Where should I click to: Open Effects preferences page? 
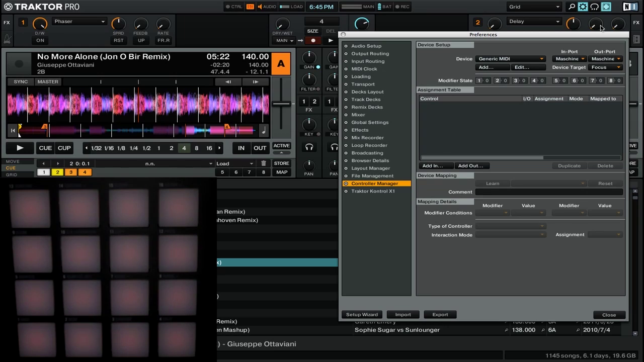tap(360, 130)
